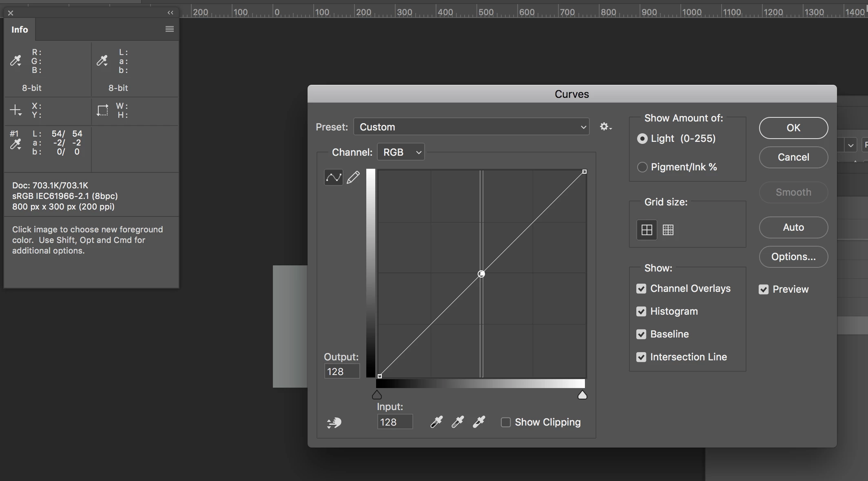The height and width of the screenshot is (481, 868).
Task: Uncheck the Histogram checkbox
Action: (x=641, y=311)
